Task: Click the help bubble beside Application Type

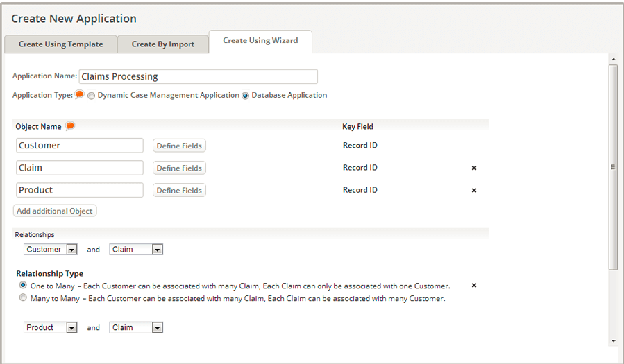Action: click(x=80, y=95)
